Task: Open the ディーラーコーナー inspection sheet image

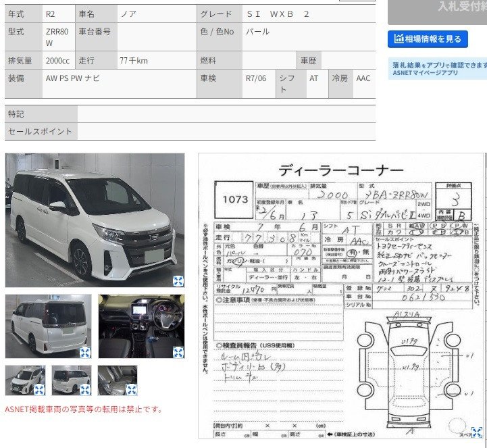Action: 340,295
